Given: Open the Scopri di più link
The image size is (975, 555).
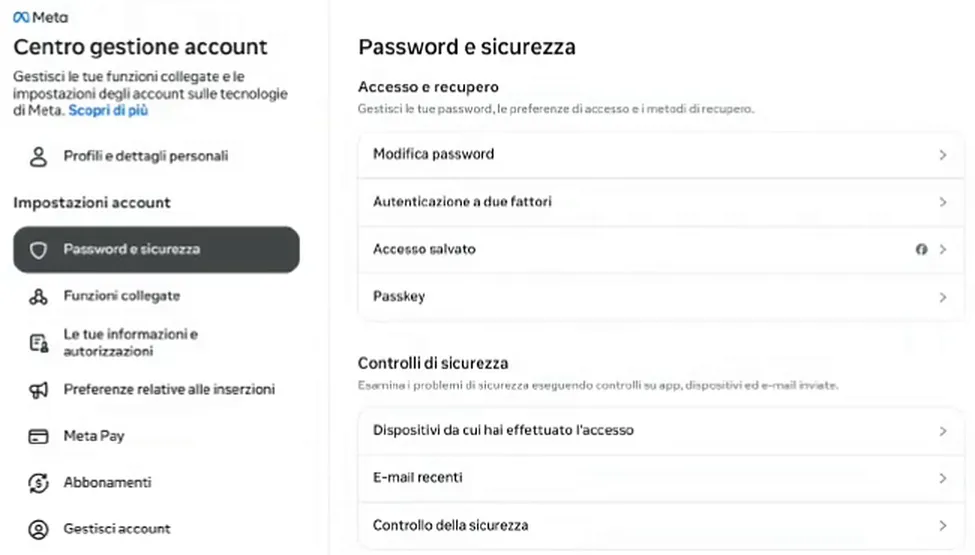Looking at the screenshot, I should click(x=108, y=111).
